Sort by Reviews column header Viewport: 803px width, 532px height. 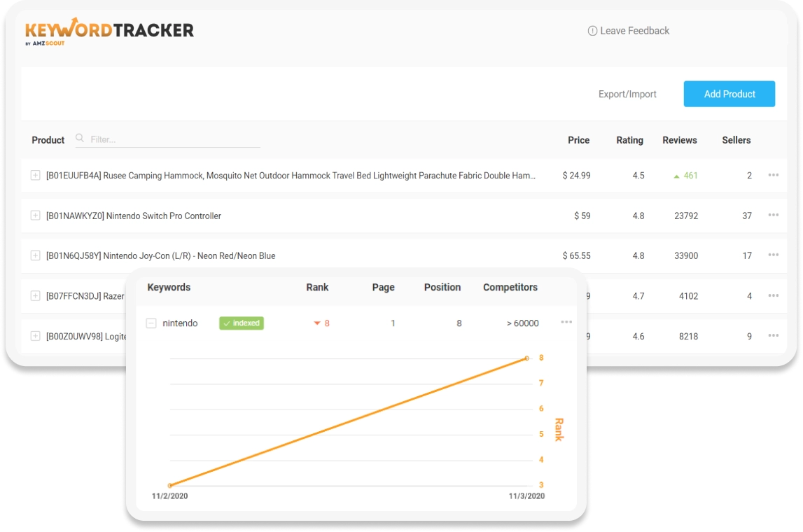pos(680,140)
